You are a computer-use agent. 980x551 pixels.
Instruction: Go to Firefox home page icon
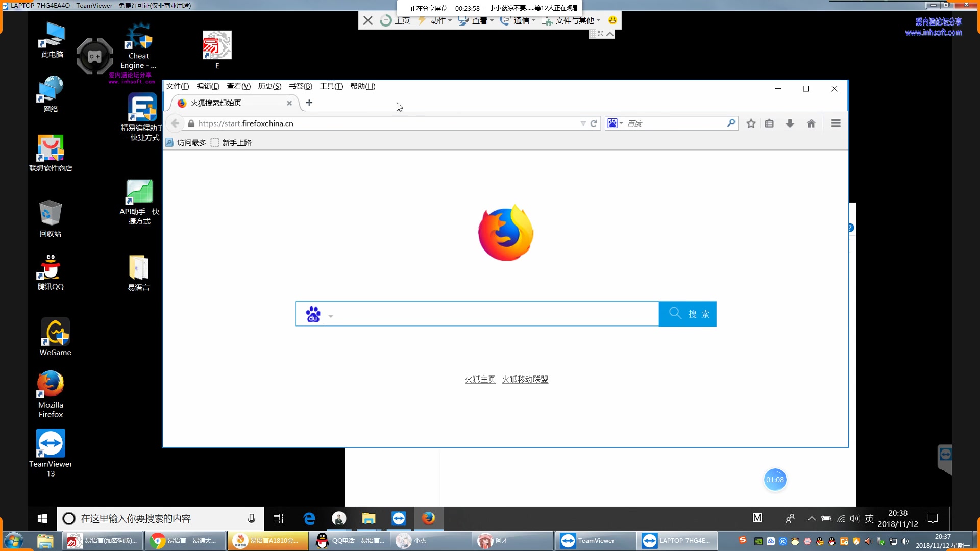tap(811, 123)
